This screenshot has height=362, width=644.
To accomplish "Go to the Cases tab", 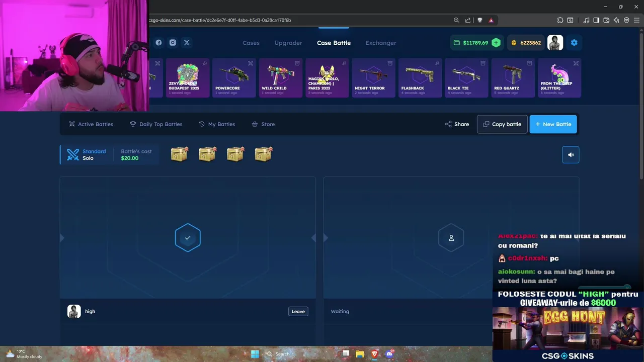I will click(251, 43).
